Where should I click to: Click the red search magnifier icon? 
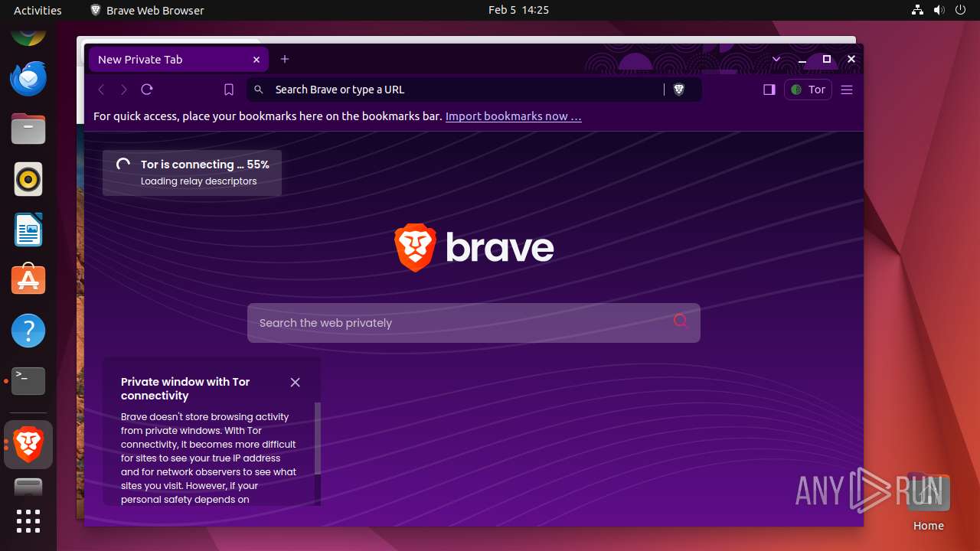681,321
